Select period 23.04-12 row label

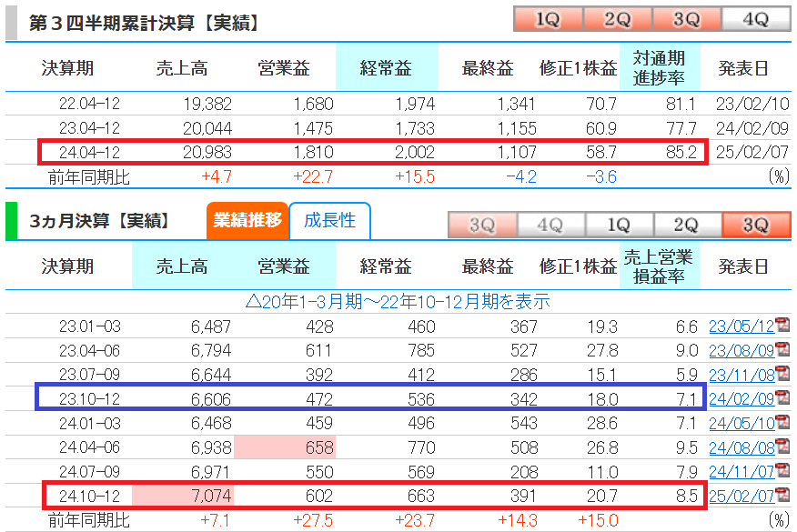(x=89, y=128)
